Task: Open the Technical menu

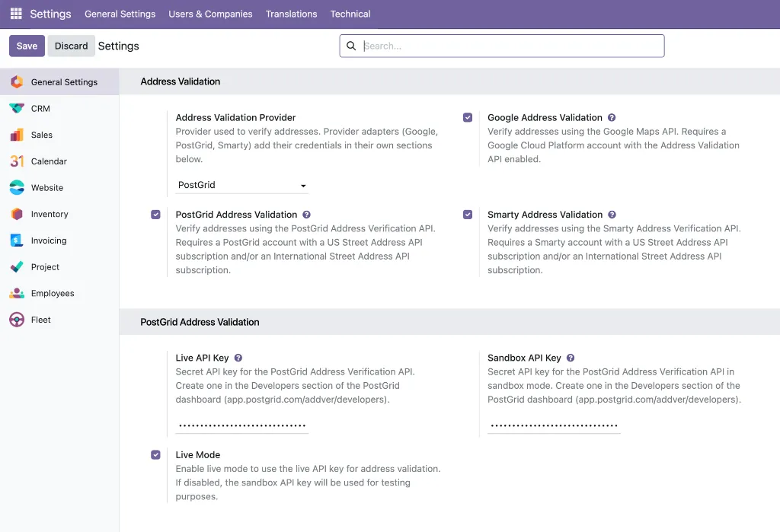Action: [x=350, y=14]
